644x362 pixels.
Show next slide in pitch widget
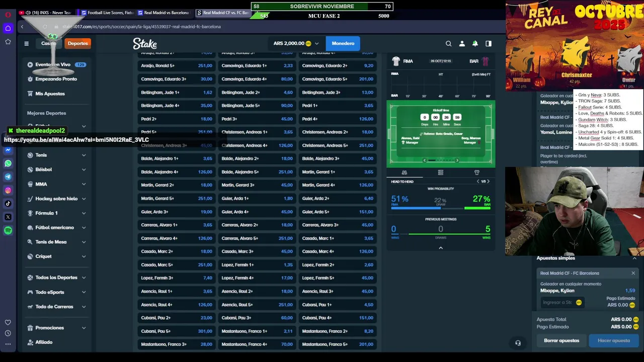point(457,160)
